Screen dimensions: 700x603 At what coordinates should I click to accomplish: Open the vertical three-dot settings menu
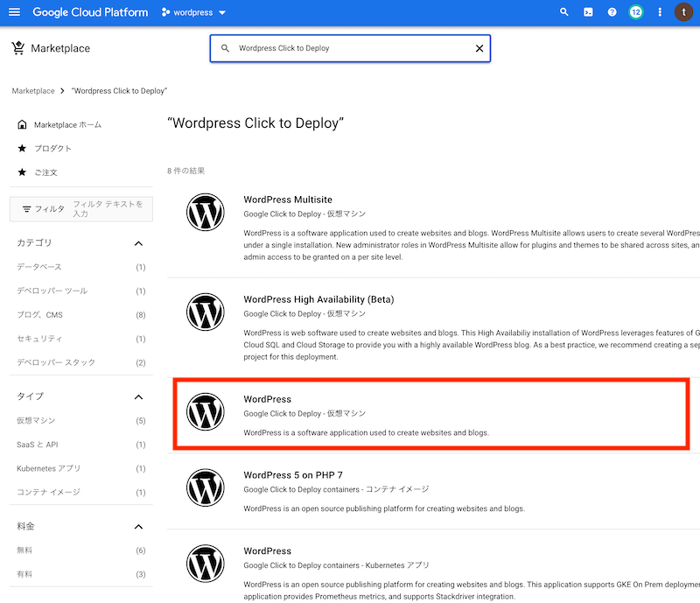pyautogui.click(x=660, y=12)
